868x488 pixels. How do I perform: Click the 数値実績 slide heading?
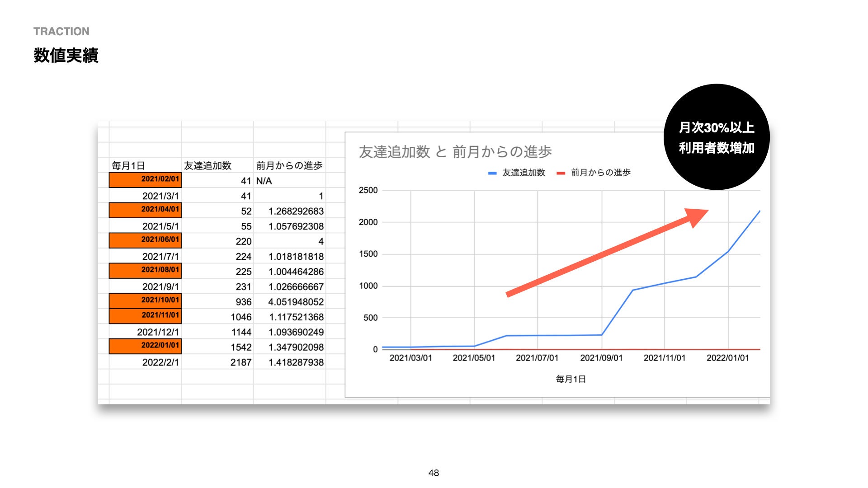click(66, 56)
